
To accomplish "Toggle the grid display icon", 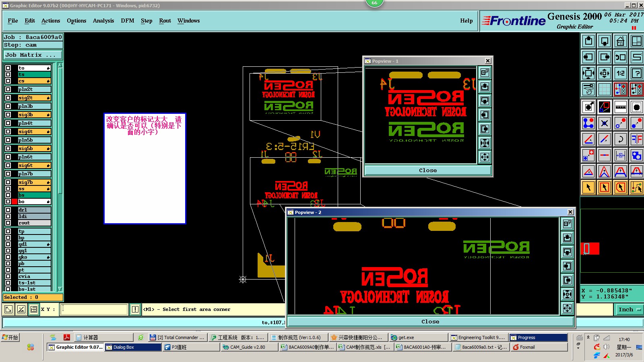I will (605, 89).
